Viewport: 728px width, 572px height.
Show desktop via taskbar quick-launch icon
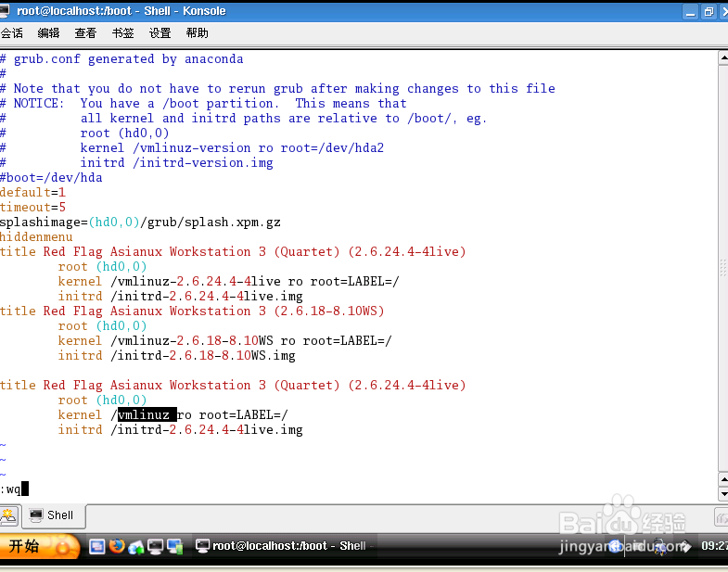pyautogui.click(x=97, y=546)
